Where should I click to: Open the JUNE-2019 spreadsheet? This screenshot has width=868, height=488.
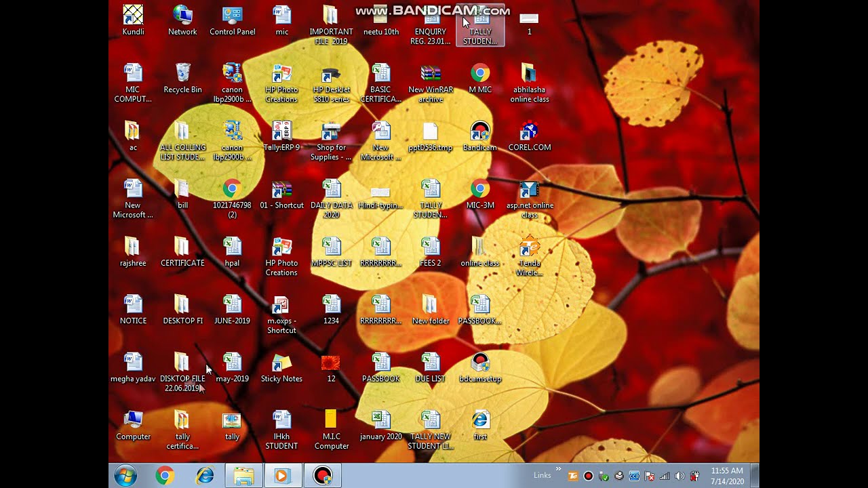232,309
